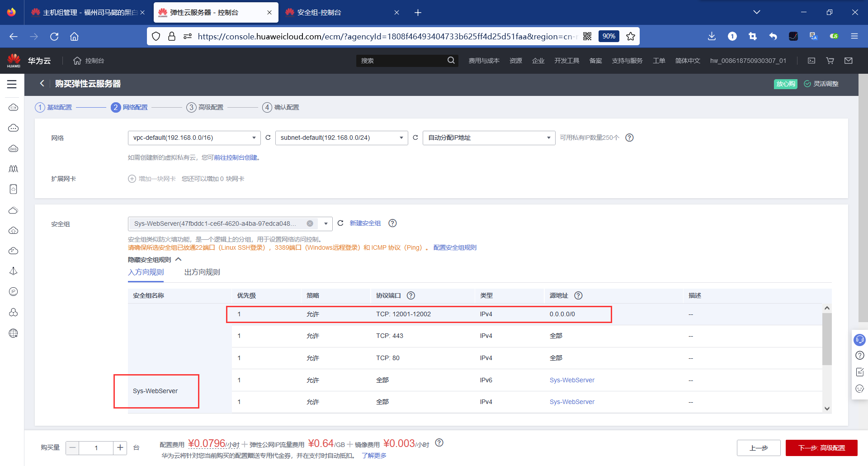List all browser tabs dropdown

coord(757,12)
